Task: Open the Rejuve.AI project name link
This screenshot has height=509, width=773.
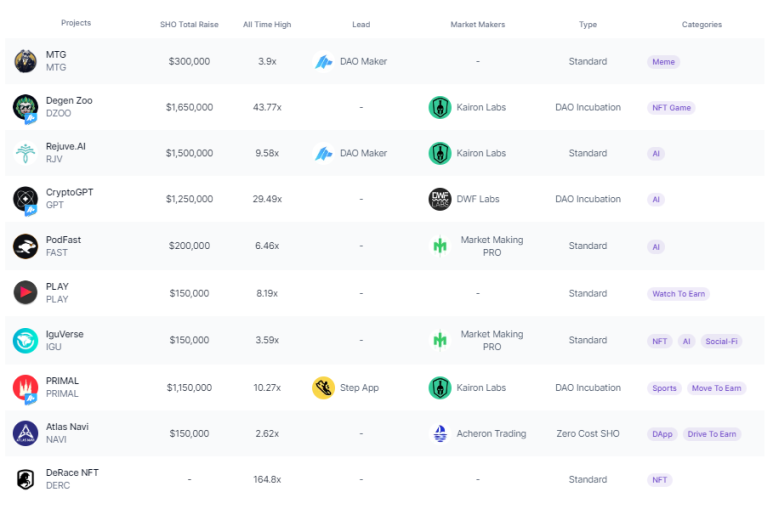Action: [x=66, y=146]
